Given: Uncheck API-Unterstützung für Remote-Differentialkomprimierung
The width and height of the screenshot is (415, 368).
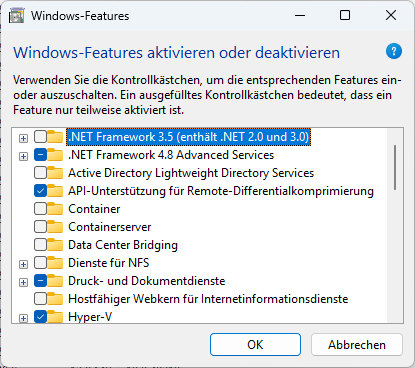Looking at the screenshot, I should click(40, 191).
